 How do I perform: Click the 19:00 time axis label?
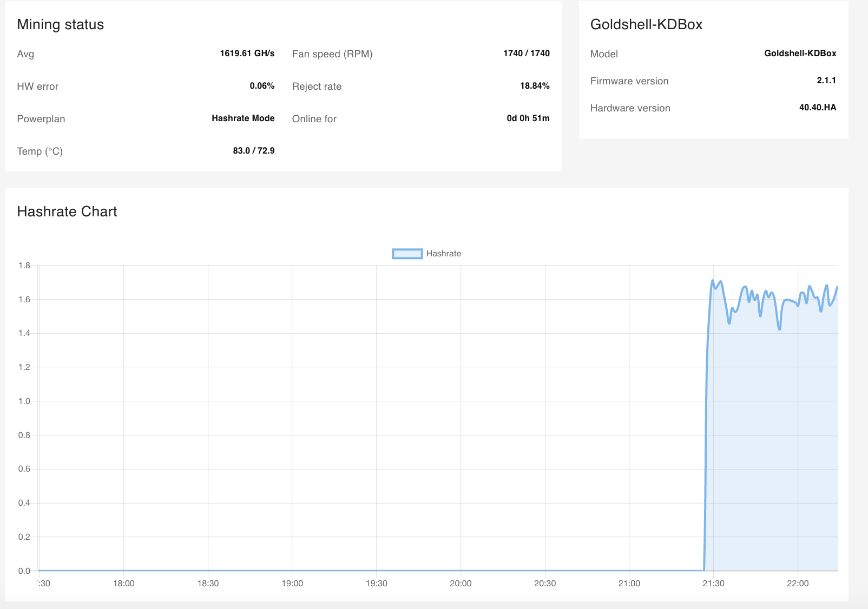(292, 584)
